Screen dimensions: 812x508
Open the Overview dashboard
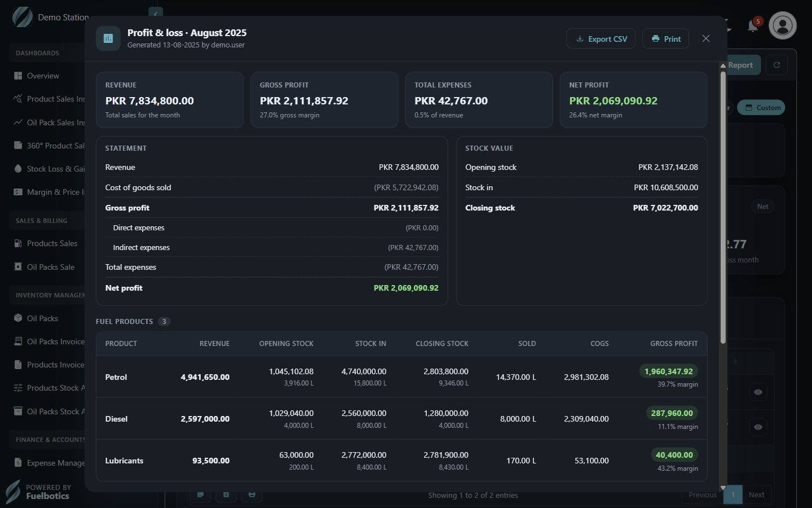coord(43,76)
